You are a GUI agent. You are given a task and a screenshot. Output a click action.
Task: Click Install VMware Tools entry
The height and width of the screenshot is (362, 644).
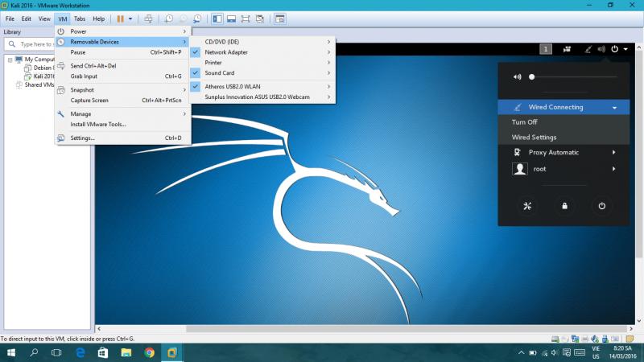tap(123, 125)
